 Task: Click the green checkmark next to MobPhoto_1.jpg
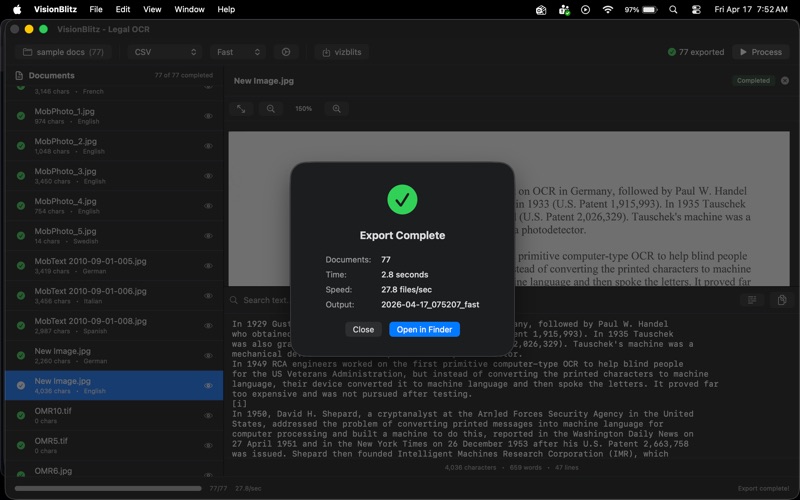(x=21, y=116)
